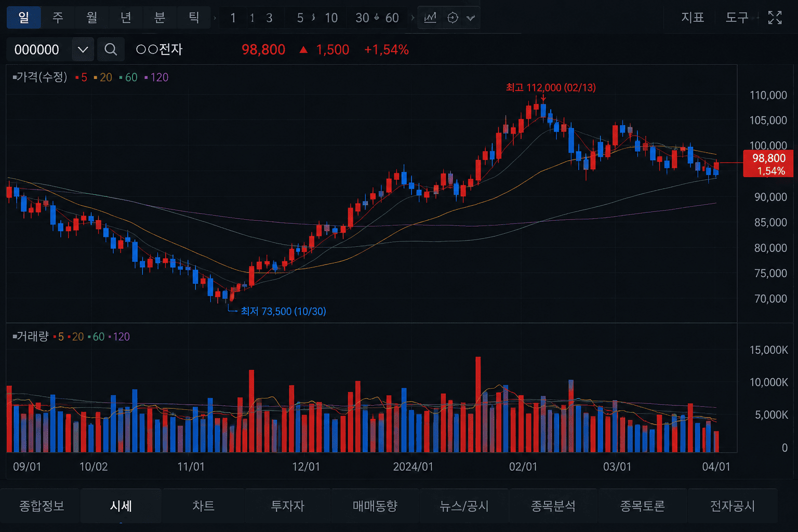Click the 5 volume MA legend

click(59, 337)
